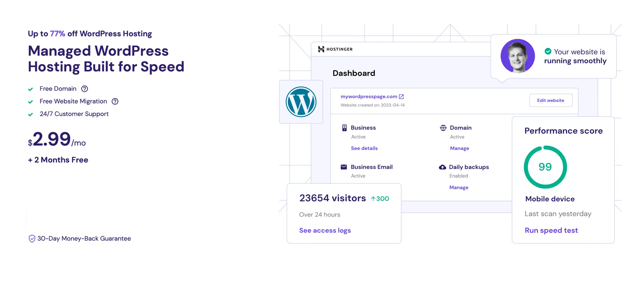Click 'Last scan yesterday' text
Image resolution: width=644 pixels, height=297 pixels.
click(x=558, y=214)
